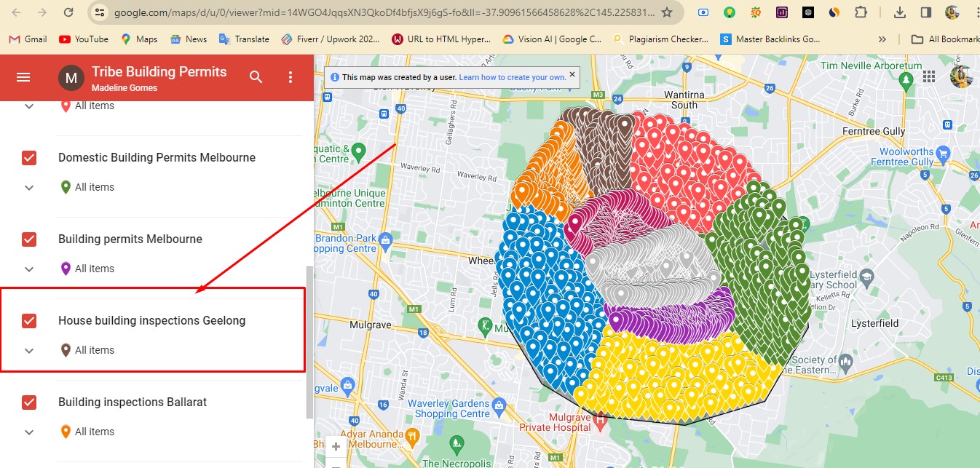Viewport: 980px width, 468px height.
Task: Click the search icon in Tribe Building Permits header
Action: pyautogui.click(x=256, y=77)
